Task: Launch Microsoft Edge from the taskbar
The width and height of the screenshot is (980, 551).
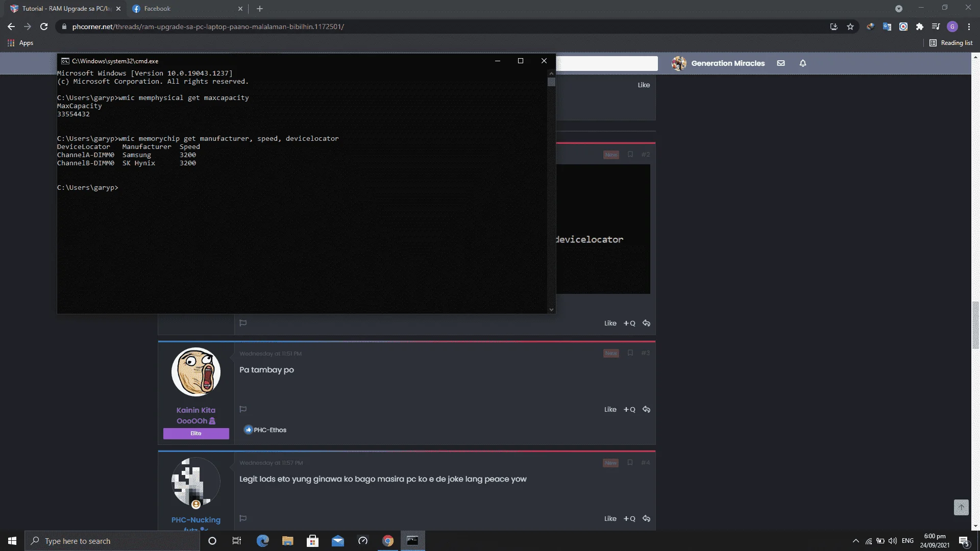Action: pyautogui.click(x=262, y=541)
